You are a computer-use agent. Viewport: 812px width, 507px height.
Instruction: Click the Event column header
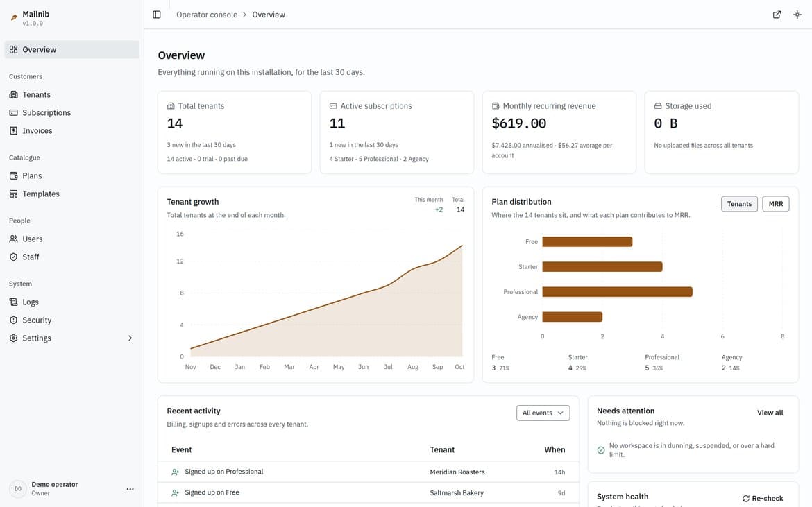[x=182, y=449]
